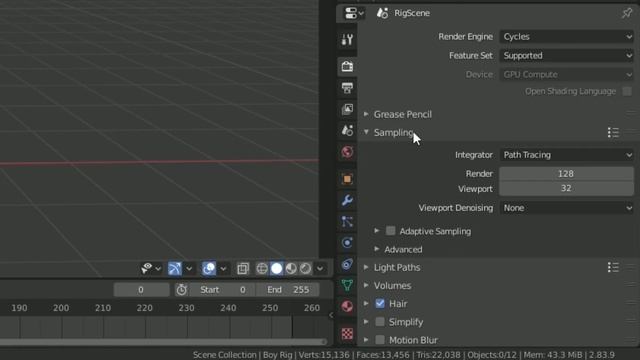Toggle viewport overlays button
640x360 pixels.
point(209,269)
